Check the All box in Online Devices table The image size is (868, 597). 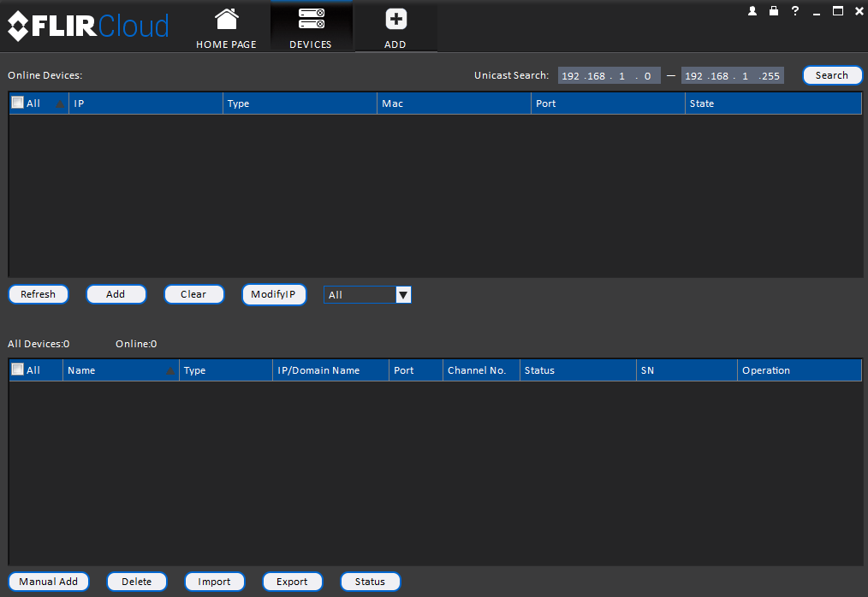pyautogui.click(x=17, y=103)
